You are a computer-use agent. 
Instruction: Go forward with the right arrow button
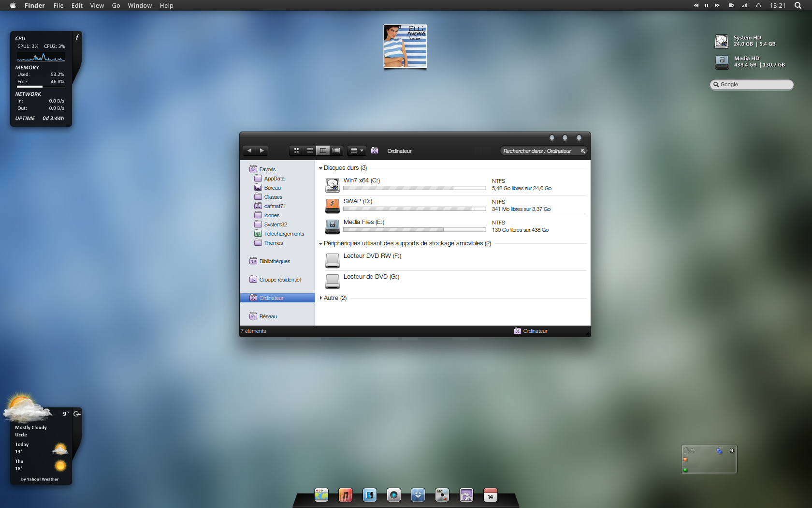tap(262, 150)
